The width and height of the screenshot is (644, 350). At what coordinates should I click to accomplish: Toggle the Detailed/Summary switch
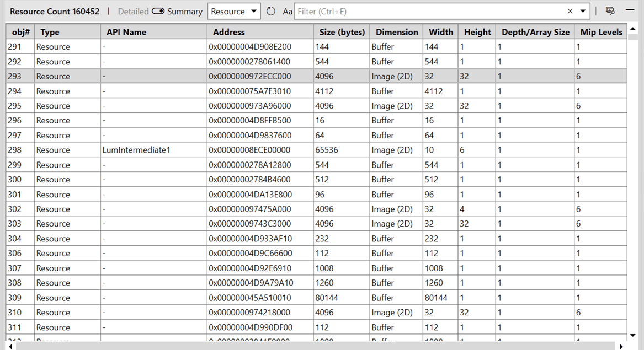pyautogui.click(x=158, y=11)
